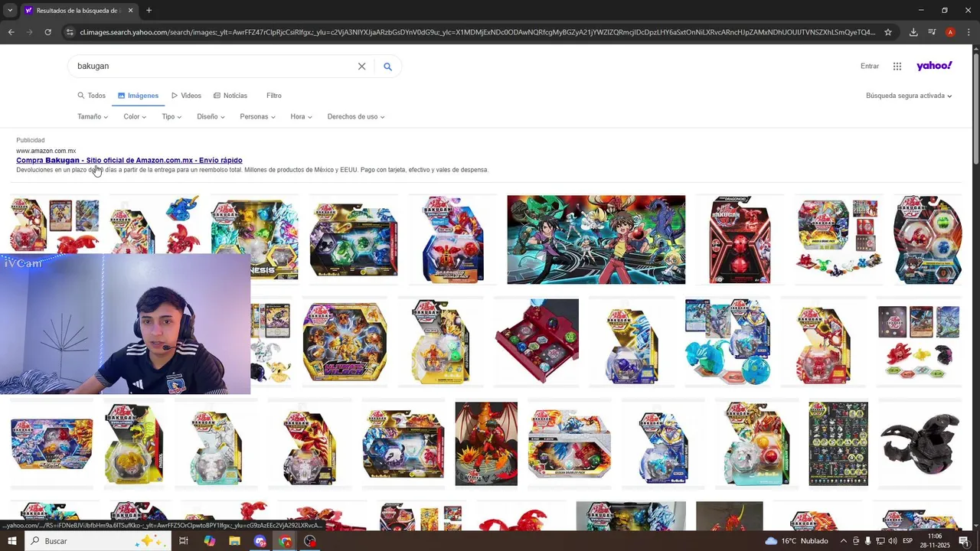This screenshot has width=980, height=551.
Task: Open Task View in the taskbar
Action: 184,541
